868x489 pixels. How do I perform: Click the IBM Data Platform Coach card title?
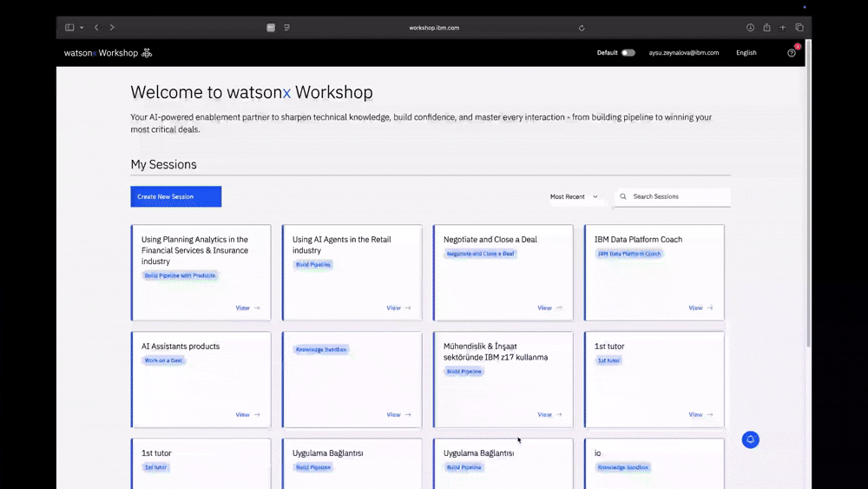(x=638, y=239)
